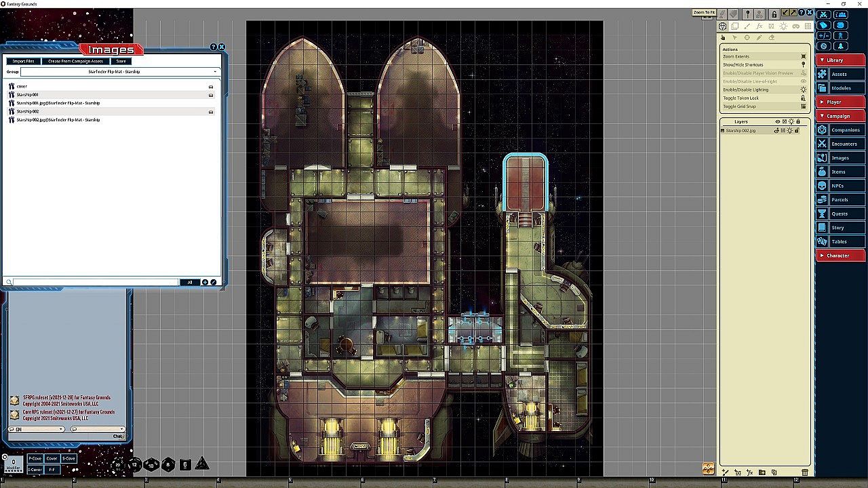Image resolution: width=868 pixels, height=488 pixels.
Task: Select the grid settings toolbar icon
Action: (808, 26)
